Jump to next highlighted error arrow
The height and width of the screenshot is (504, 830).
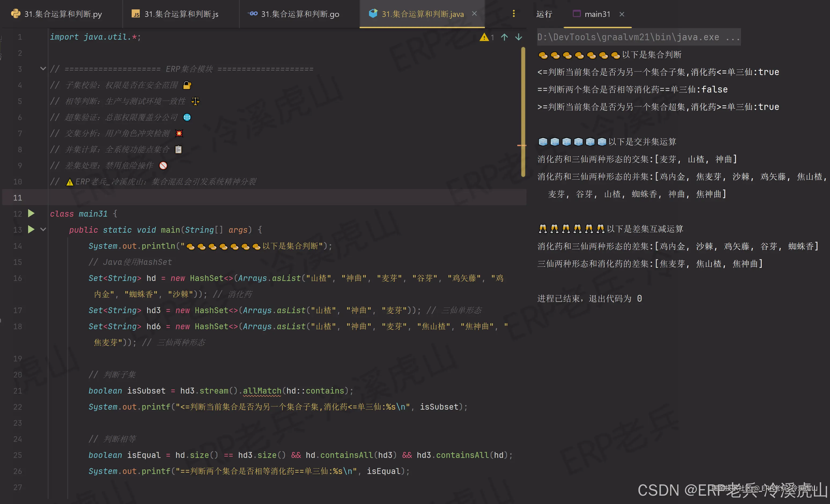[519, 37]
